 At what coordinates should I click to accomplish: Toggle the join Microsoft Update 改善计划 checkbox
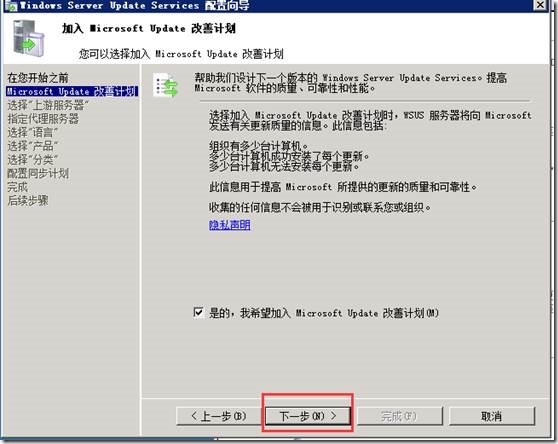pos(198,312)
